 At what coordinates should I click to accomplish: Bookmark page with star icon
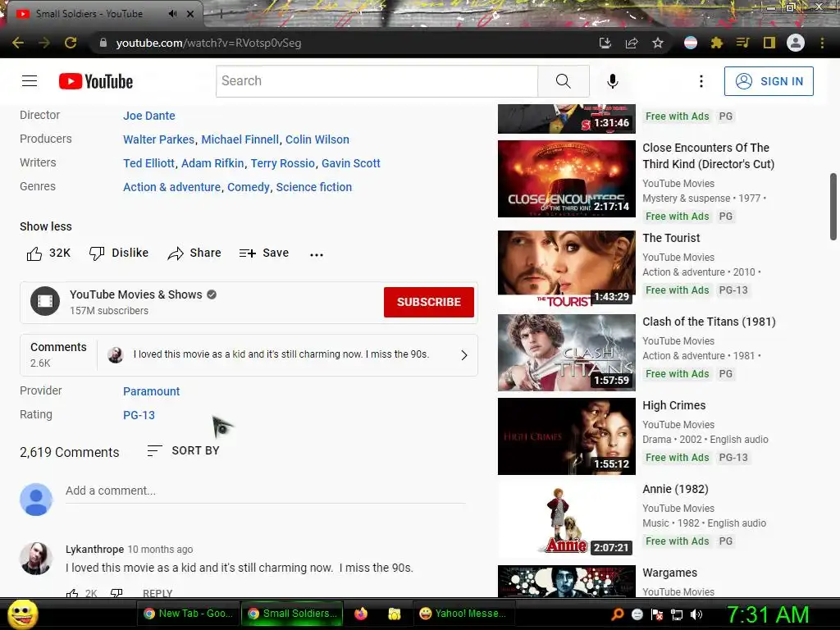(658, 43)
